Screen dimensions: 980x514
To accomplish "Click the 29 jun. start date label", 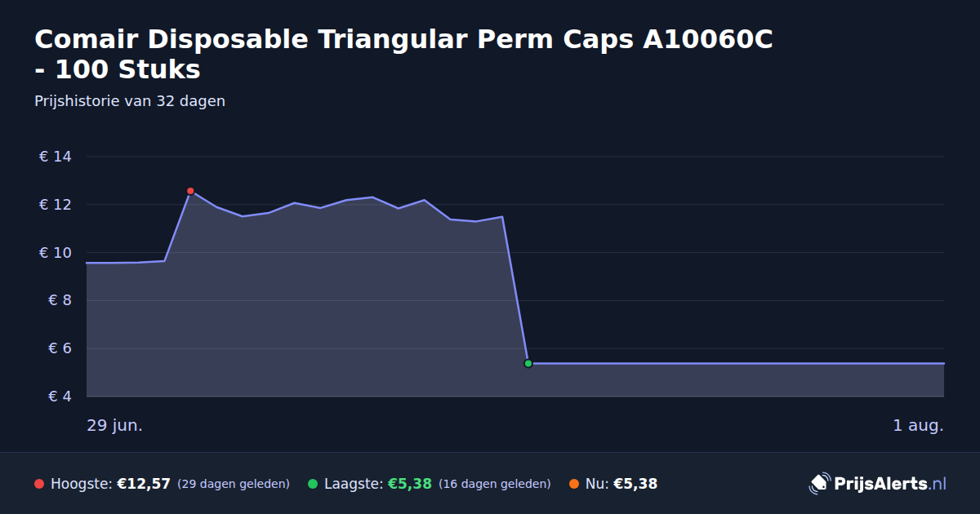I will click(115, 426).
